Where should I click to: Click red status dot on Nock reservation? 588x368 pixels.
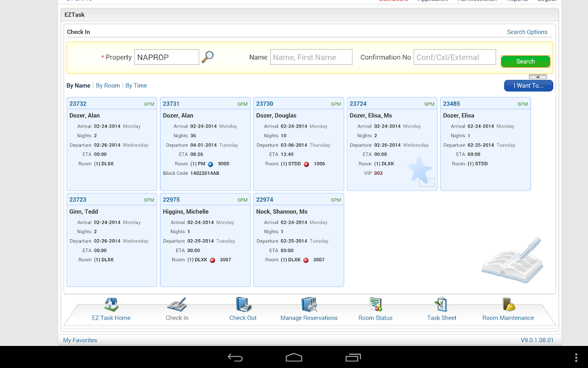[306, 260]
